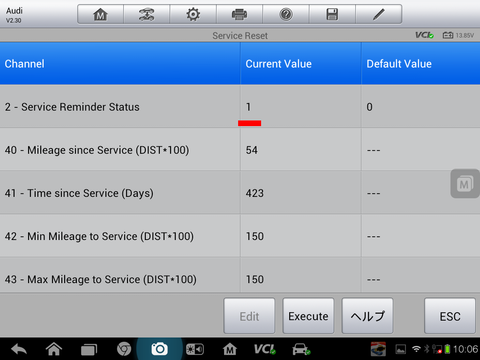Tap the pencil data logging icon

(x=379, y=14)
